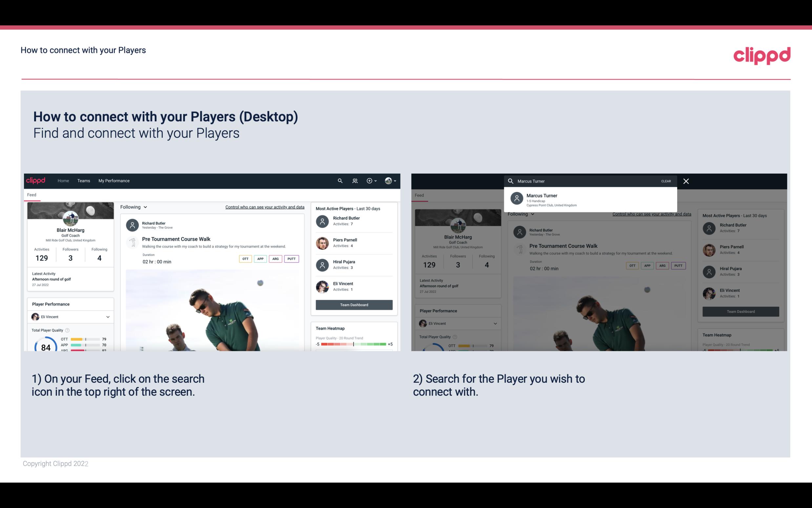Click the OTT performance tag icon
The width and height of the screenshot is (812, 508).
[245, 259]
